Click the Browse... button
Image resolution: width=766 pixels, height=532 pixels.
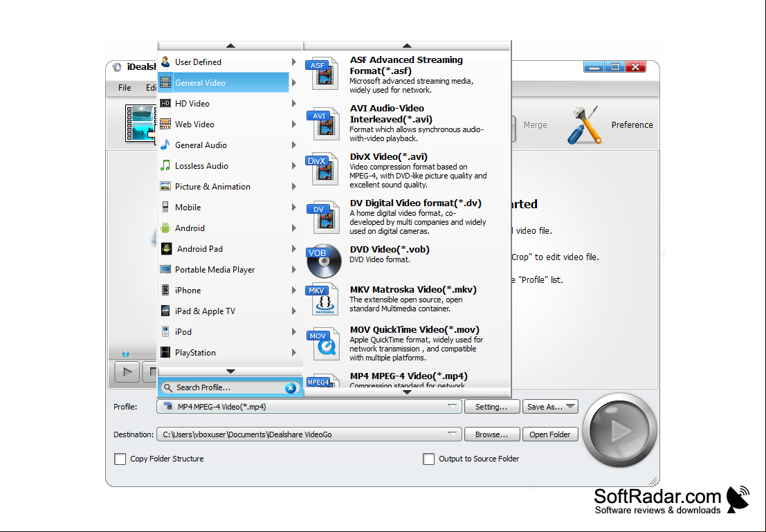pyautogui.click(x=491, y=434)
